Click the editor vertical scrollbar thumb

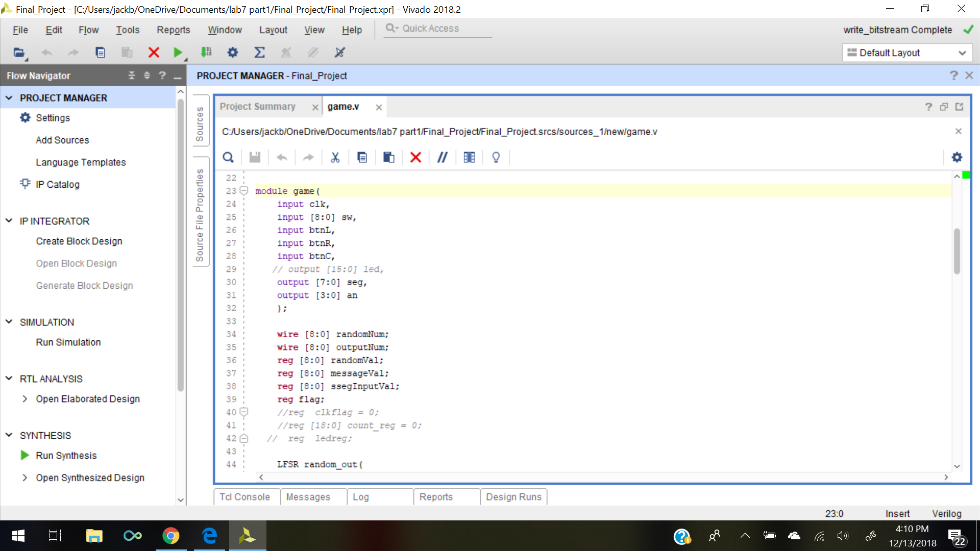957,250
